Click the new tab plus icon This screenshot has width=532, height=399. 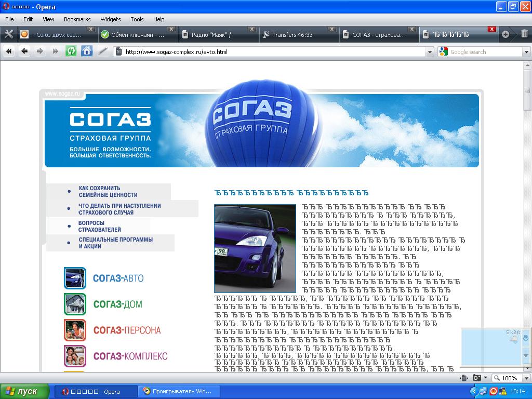coord(506,34)
